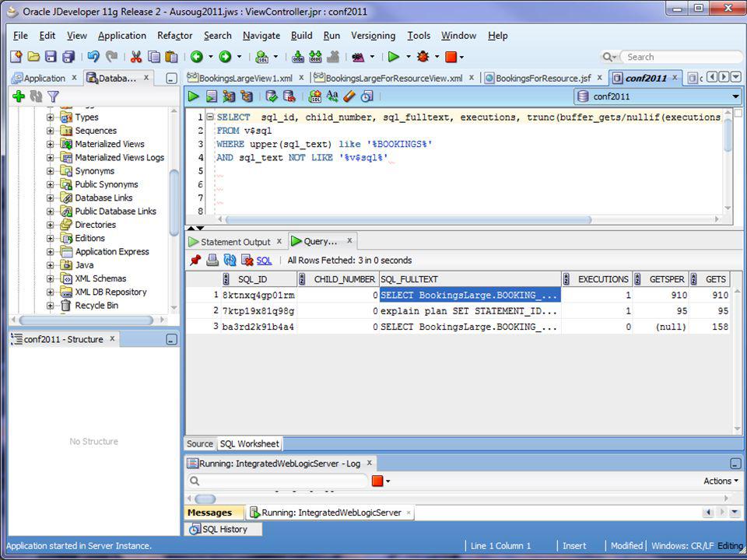Click the red stop button in log panel
The width and height of the screenshot is (747, 560).
tap(377, 481)
